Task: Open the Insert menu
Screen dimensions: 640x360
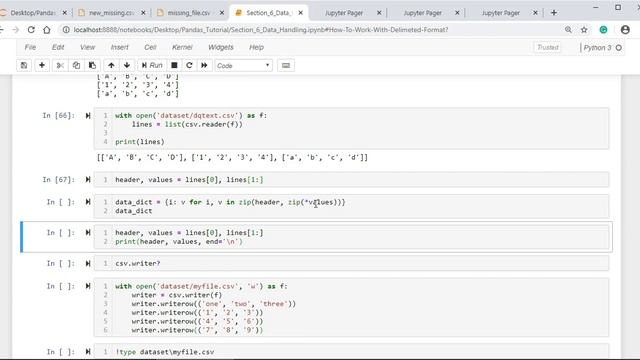Action: (120, 47)
